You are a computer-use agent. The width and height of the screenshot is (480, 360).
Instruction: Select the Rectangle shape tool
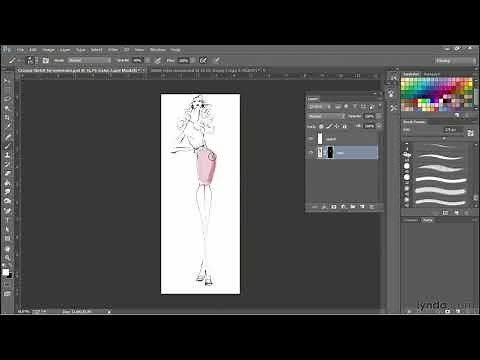pyautogui.click(x=7, y=239)
